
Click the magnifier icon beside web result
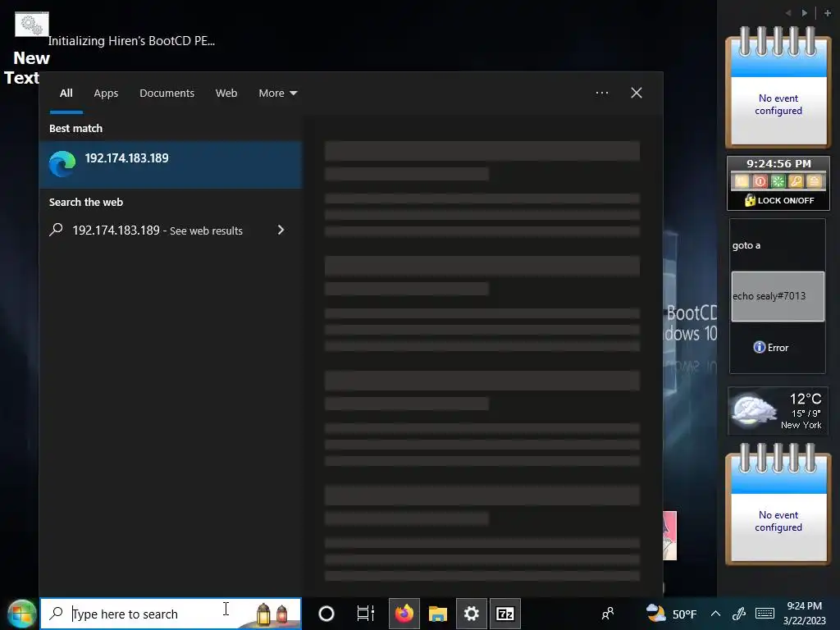pos(56,230)
